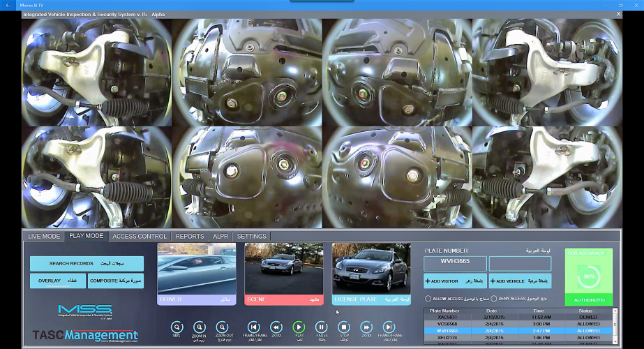Fast forward at 2X/4X speed
The image size is (644, 349).
[366, 327]
